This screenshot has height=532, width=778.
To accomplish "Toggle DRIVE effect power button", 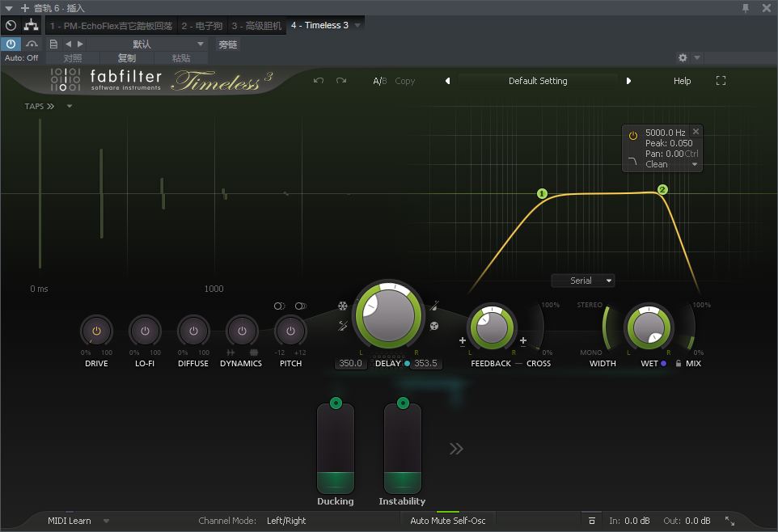I will pyautogui.click(x=96, y=331).
